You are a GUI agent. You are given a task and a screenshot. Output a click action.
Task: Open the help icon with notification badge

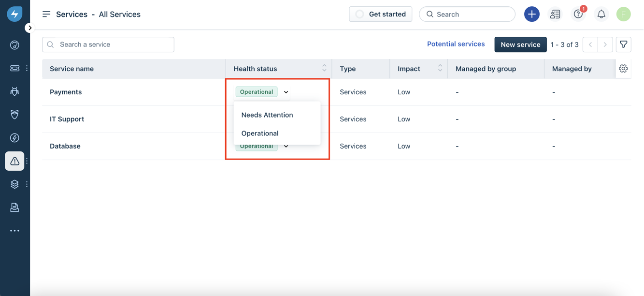click(x=578, y=14)
